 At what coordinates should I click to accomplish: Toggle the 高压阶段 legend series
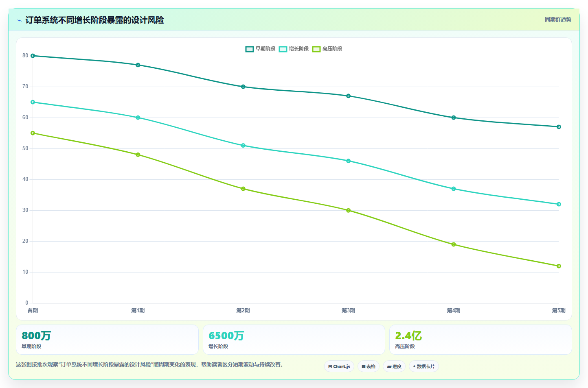pyautogui.click(x=327, y=49)
